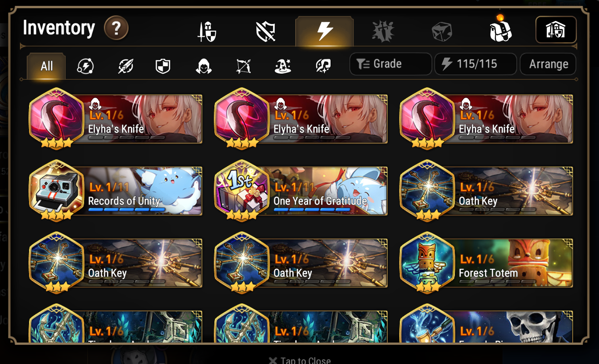Open the 115/115 artifact capacity counter

click(476, 64)
